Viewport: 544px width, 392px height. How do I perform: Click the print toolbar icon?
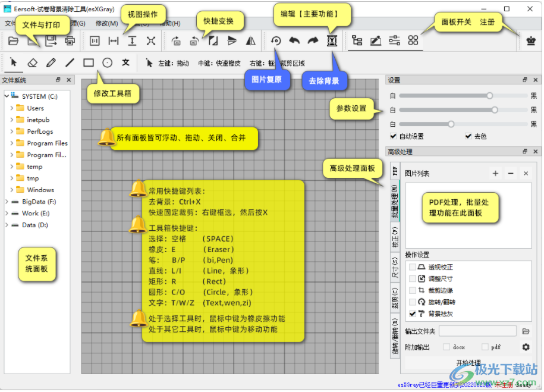pos(70,41)
